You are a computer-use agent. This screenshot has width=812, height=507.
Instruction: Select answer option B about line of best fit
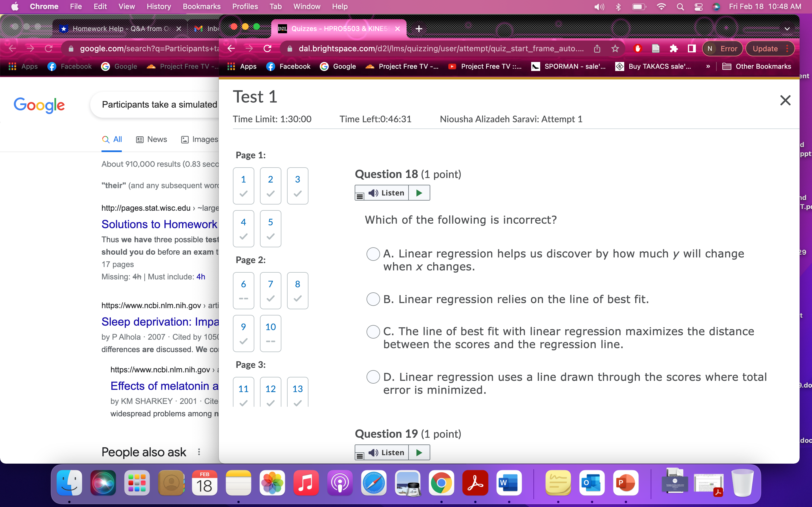tap(372, 299)
